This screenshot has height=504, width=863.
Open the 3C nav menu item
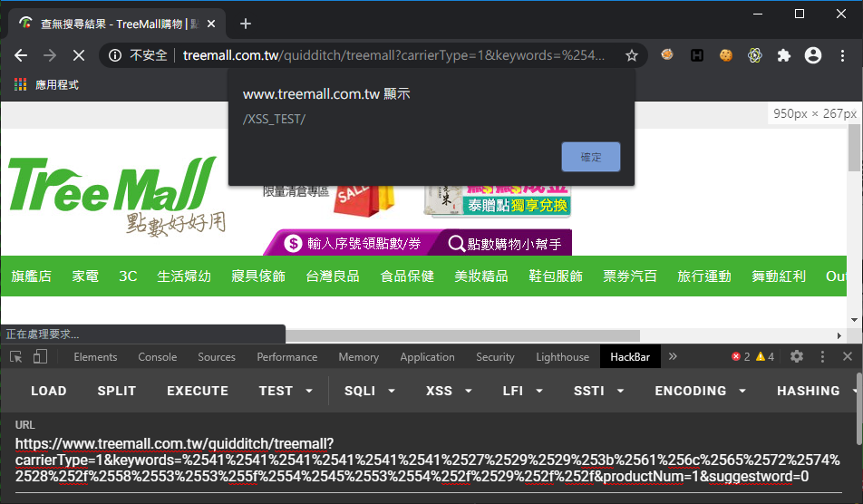[128, 276]
